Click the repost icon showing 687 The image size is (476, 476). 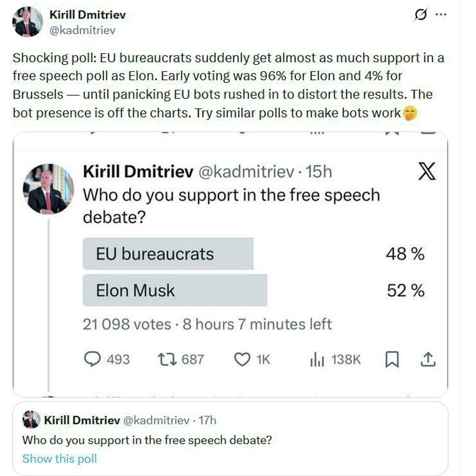pyautogui.click(x=168, y=359)
